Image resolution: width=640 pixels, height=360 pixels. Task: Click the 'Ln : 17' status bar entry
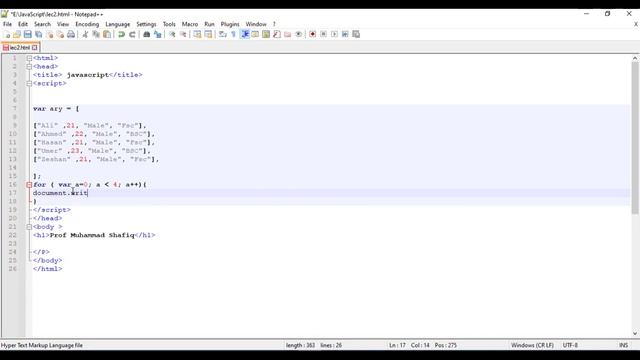397,345
